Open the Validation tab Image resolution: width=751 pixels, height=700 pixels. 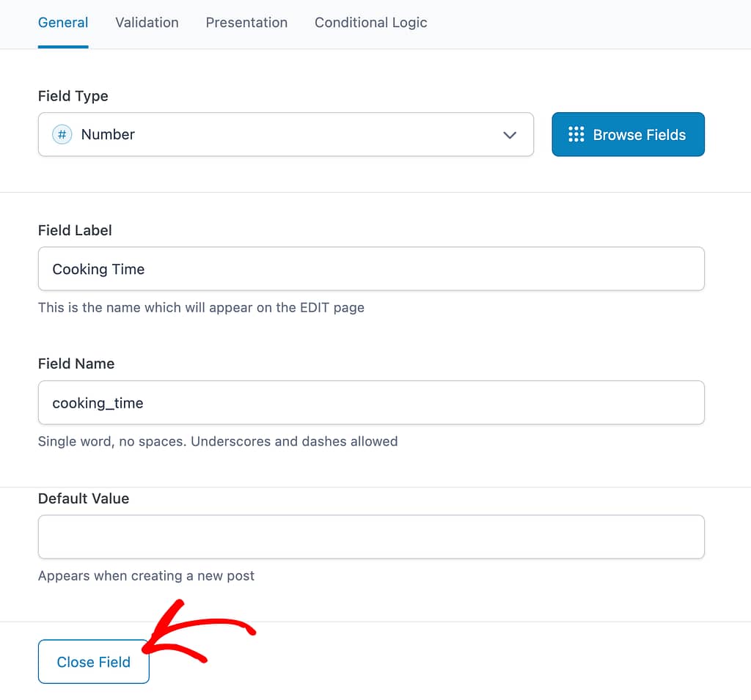(147, 23)
